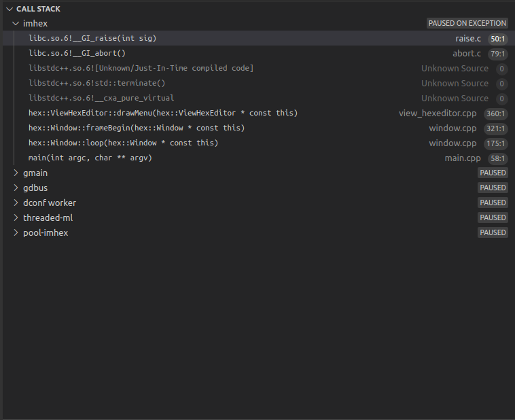The width and height of the screenshot is (515, 420).
Task: Expand the dconf worker thread
Action: pyautogui.click(x=16, y=203)
